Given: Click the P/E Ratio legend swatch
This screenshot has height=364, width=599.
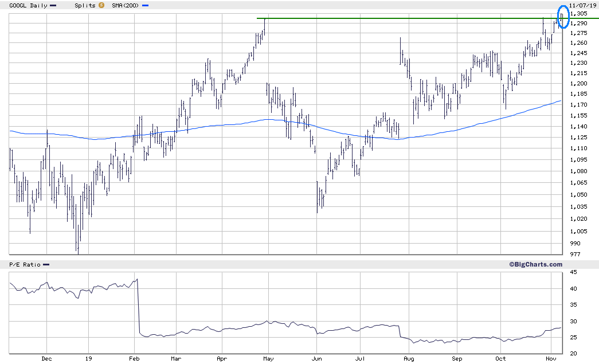Looking at the screenshot, I should click(x=46, y=265).
